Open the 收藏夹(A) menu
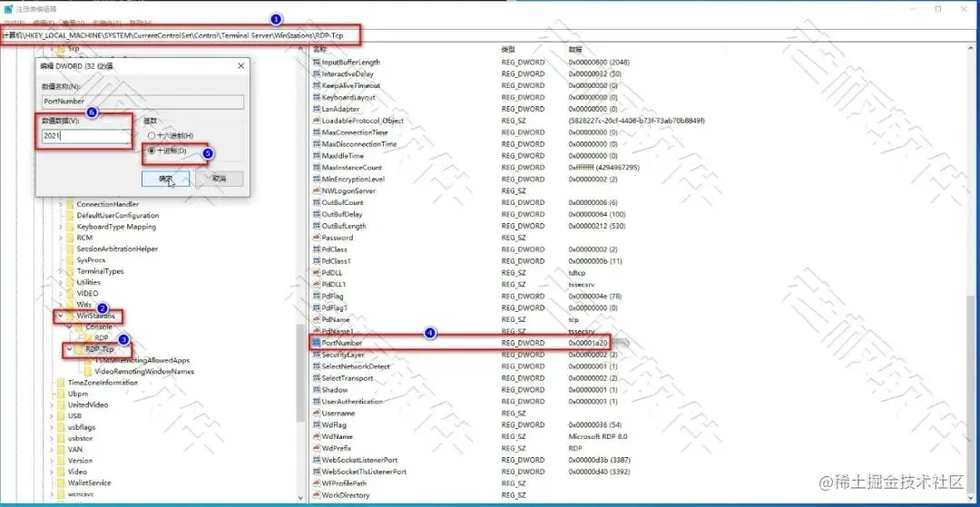980x507 pixels. tap(105, 23)
